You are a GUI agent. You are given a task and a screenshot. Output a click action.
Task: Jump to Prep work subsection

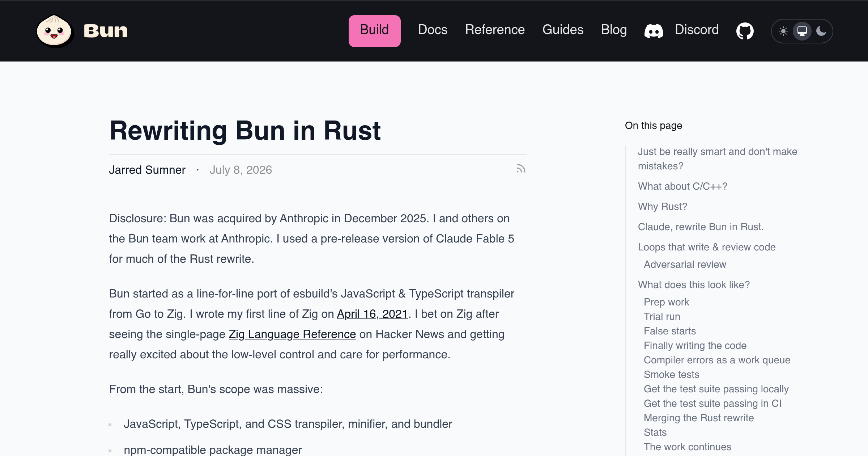666,302
